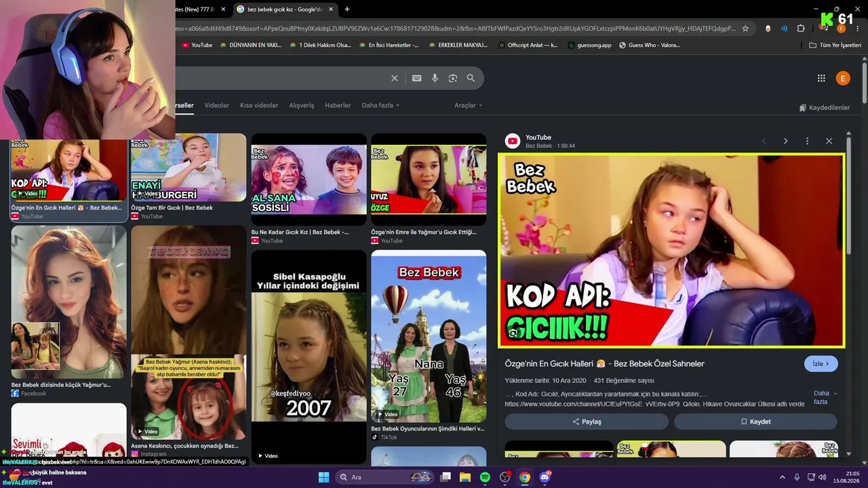
Task: Switch to the 'Kısa videolar' tab
Action: pos(259,106)
